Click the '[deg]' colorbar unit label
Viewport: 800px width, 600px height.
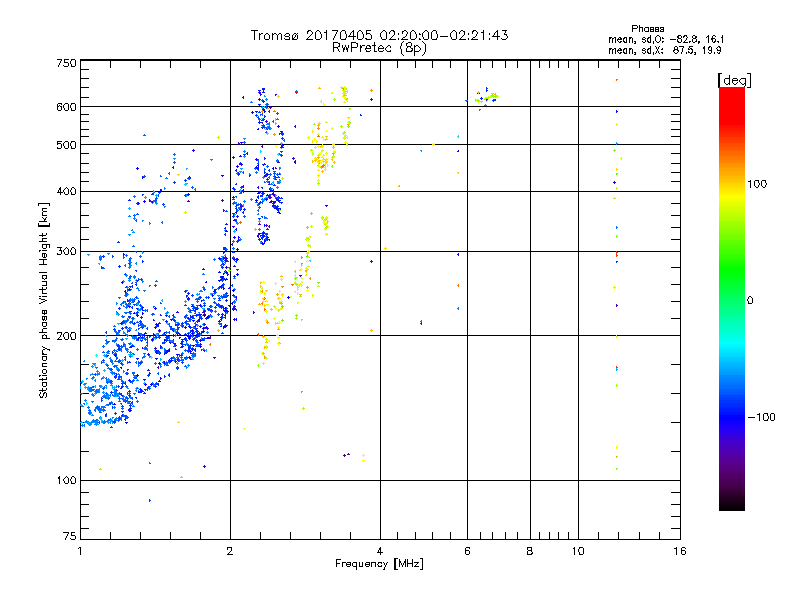click(x=734, y=80)
